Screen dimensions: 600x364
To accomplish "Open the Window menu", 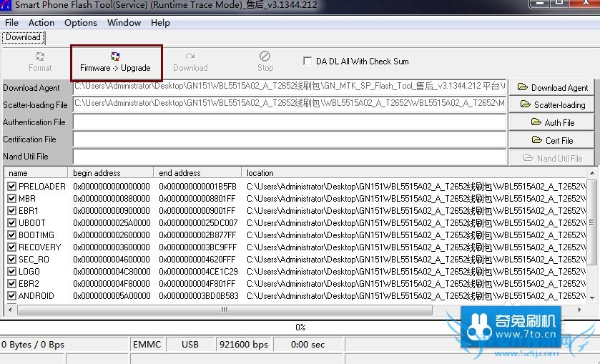I will pos(124,23).
